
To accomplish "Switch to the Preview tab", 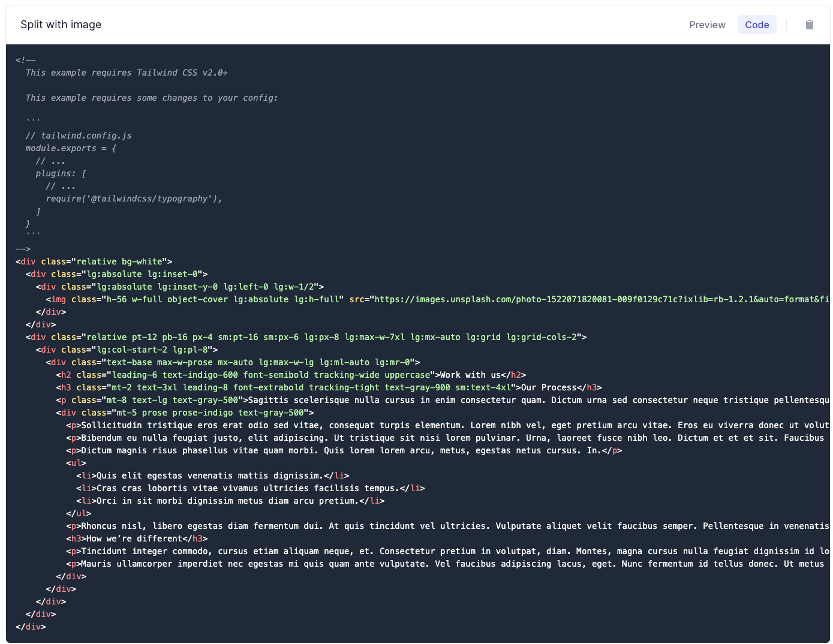I will (x=707, y=25).
